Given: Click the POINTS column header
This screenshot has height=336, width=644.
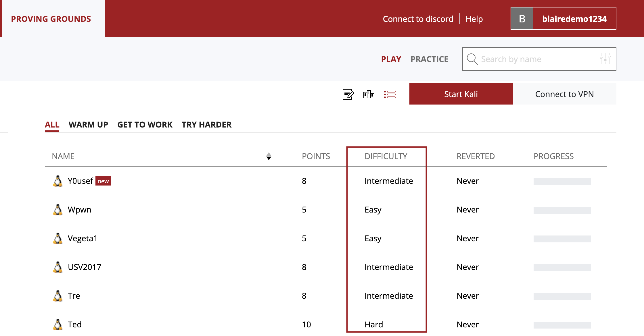Looking at the screenshot, I should (x=316, y=156).
